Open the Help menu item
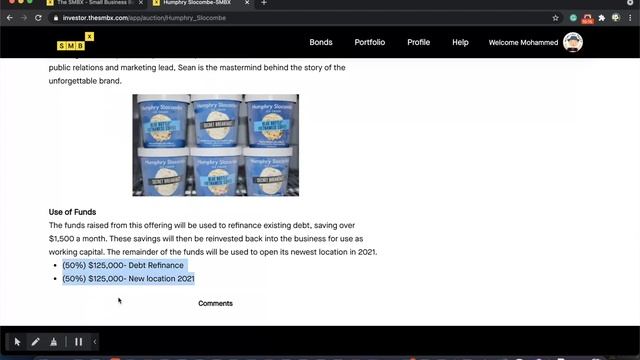 tap(460, 42)
